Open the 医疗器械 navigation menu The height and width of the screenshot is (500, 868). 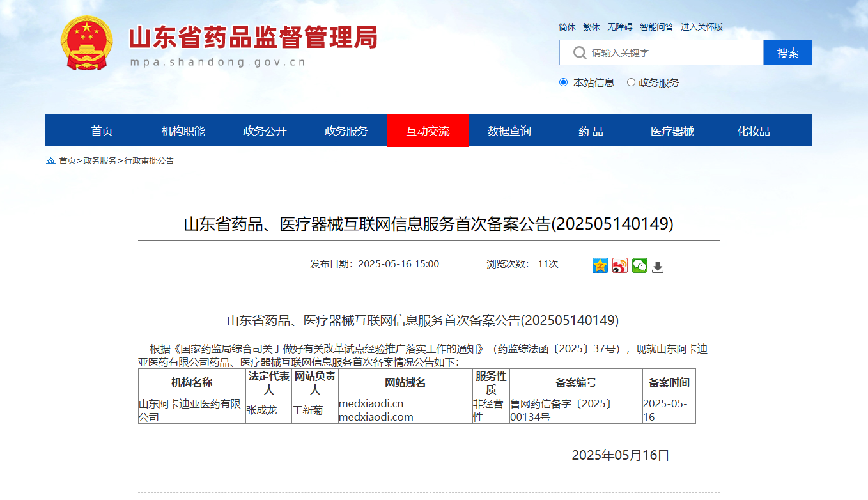pyautogui.click(x=672, y=131)
